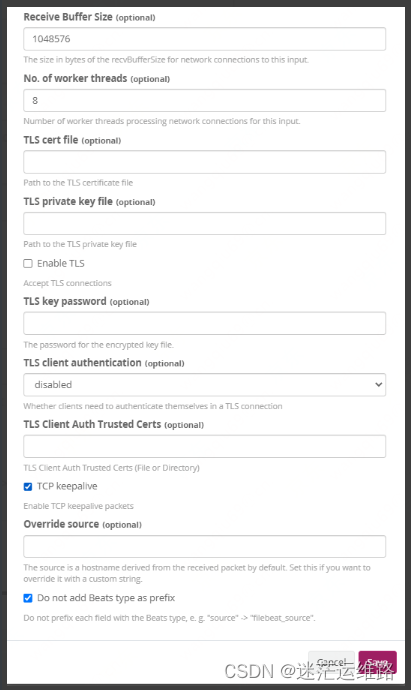The height and width of the screenshot is (690, 411).
Task: Enable the Enable TLS checkbox
Action: coord(28,264)
